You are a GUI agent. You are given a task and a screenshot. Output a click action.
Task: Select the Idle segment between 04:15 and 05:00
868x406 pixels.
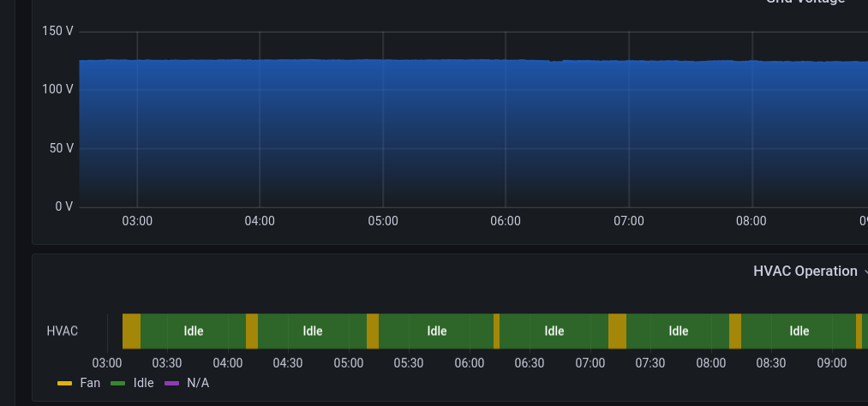312,331
